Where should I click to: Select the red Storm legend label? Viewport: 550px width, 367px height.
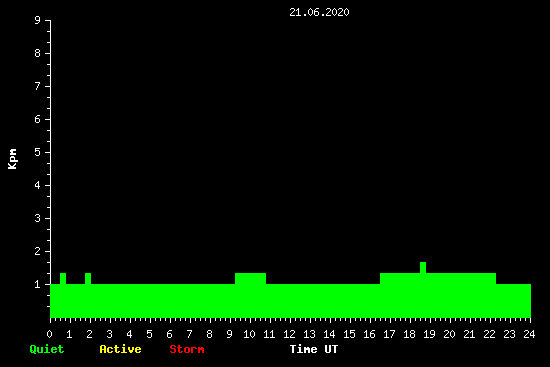click(187, 349)
